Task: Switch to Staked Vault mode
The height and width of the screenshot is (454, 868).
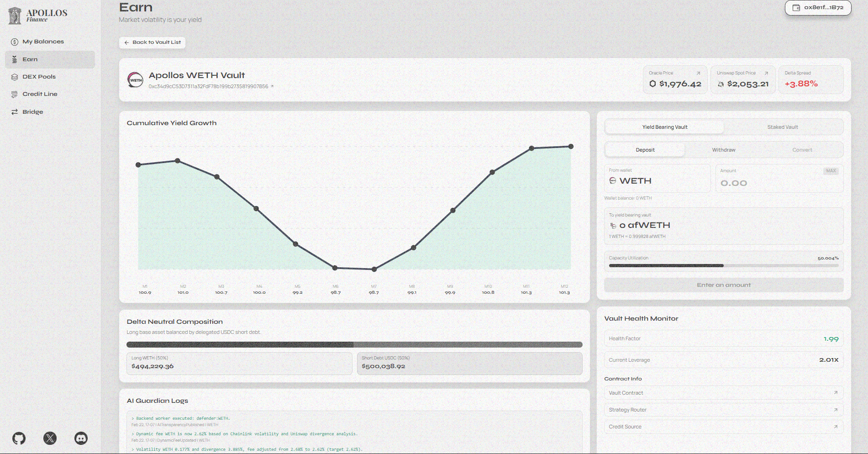Action: pos(782,127)
